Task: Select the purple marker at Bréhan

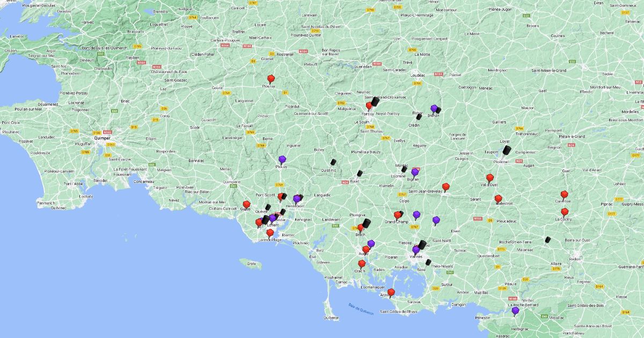Action: pyautogui.click(x=434, y=108)
